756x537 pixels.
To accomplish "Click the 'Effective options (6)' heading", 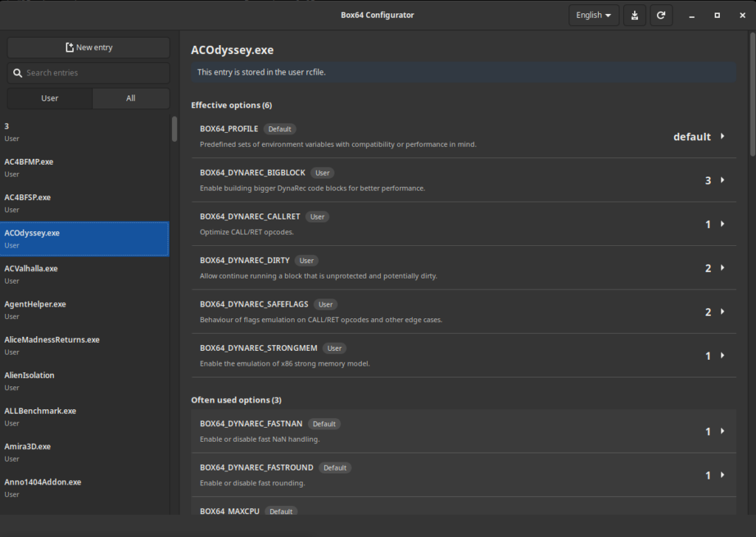I will tap(231, 105).
